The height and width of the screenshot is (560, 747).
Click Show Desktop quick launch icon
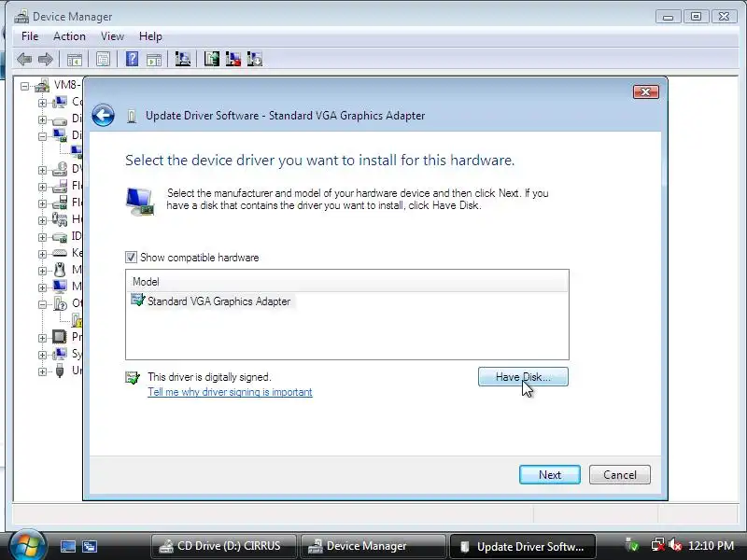coord(67,546)
